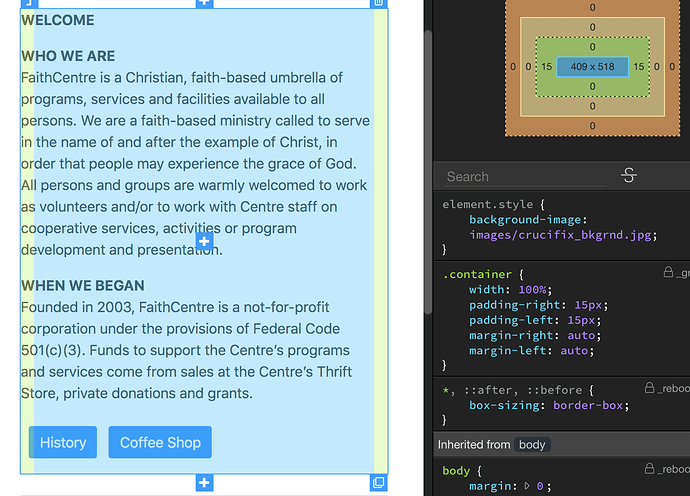Click the body tag in Inherited from
This screenshot has height=496, width=690.
[x=532, y=445]
